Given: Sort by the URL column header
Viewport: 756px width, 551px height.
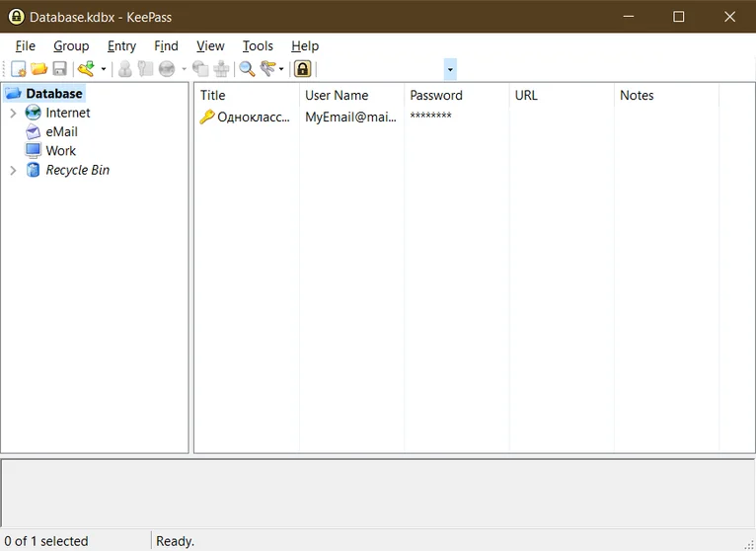Looking at the screenshot, I should pos(562,96).
